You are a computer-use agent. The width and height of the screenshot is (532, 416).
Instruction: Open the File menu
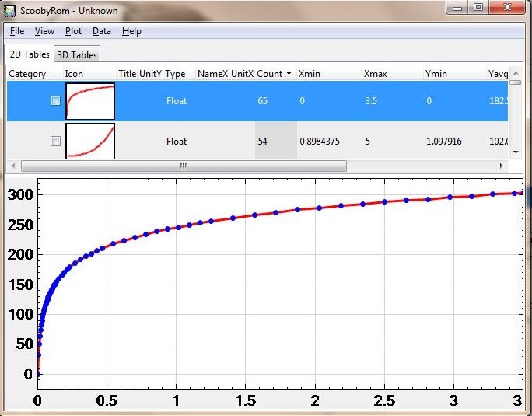pyautogui.click(x=17, y=31)
